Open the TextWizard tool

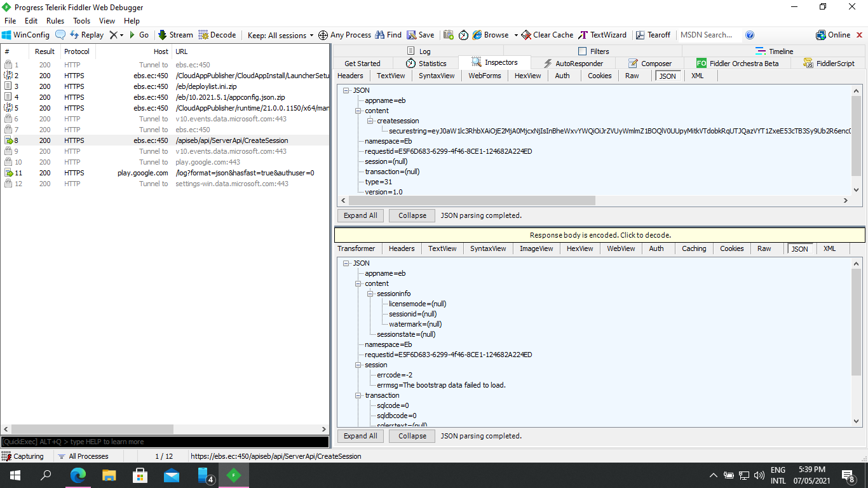tap(602, 35)
